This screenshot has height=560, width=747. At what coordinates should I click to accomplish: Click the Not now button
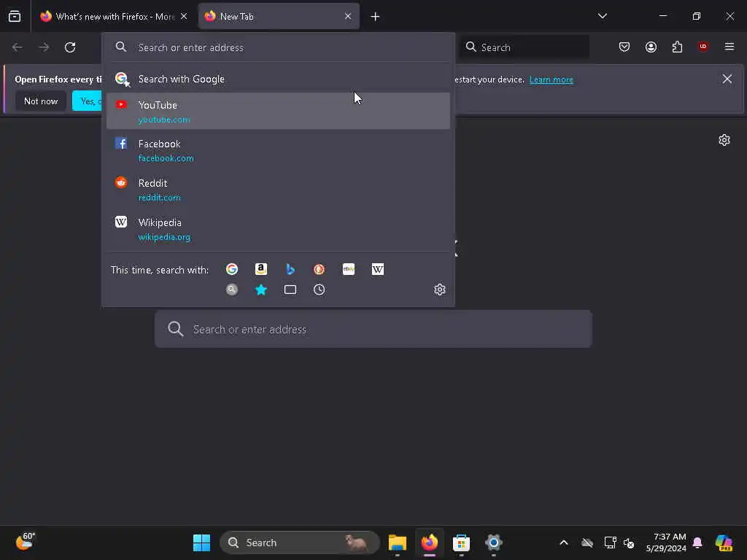[x=41, y=101]
